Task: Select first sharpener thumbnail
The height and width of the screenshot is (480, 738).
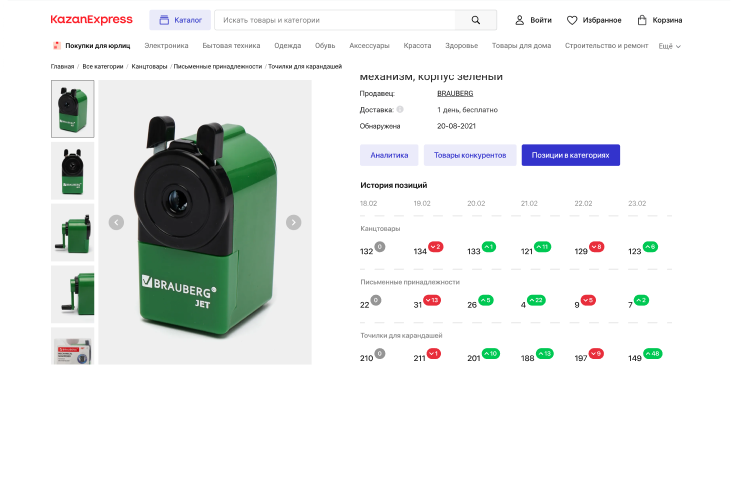Action: [72, 109]
